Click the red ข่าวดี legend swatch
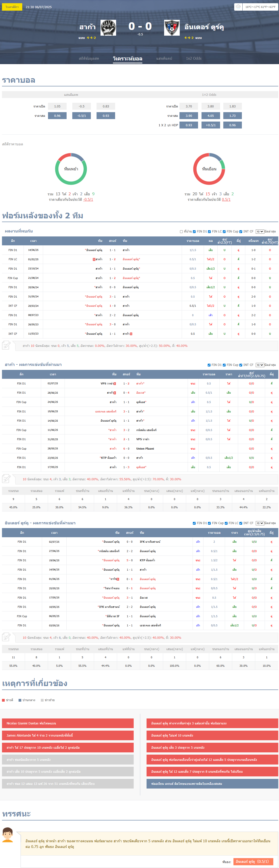Image resolution: width=279 pixels, height=868 pixels. pos(3,700)
